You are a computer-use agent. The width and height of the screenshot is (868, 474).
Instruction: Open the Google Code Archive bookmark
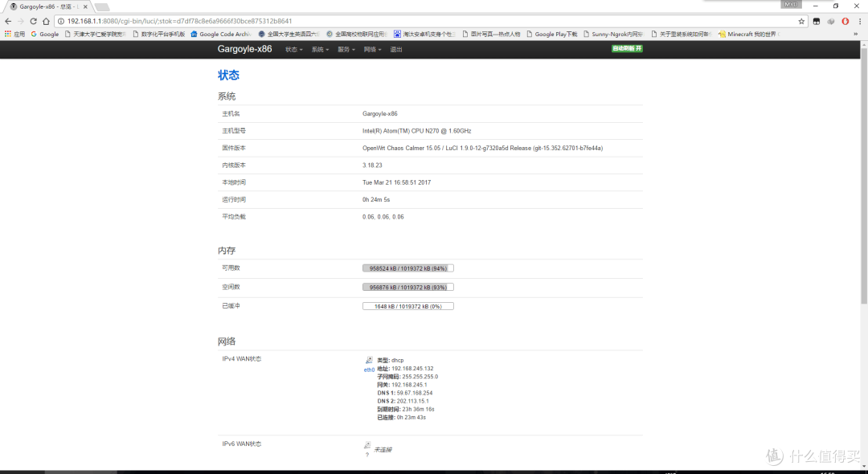pyautogui.click(x=221, y=35)
